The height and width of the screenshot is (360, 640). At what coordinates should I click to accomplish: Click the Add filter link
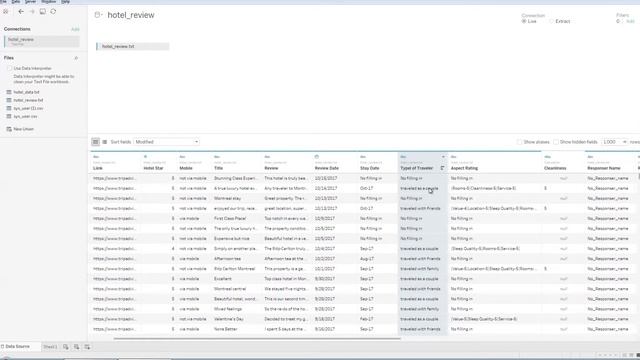(631, 21)
